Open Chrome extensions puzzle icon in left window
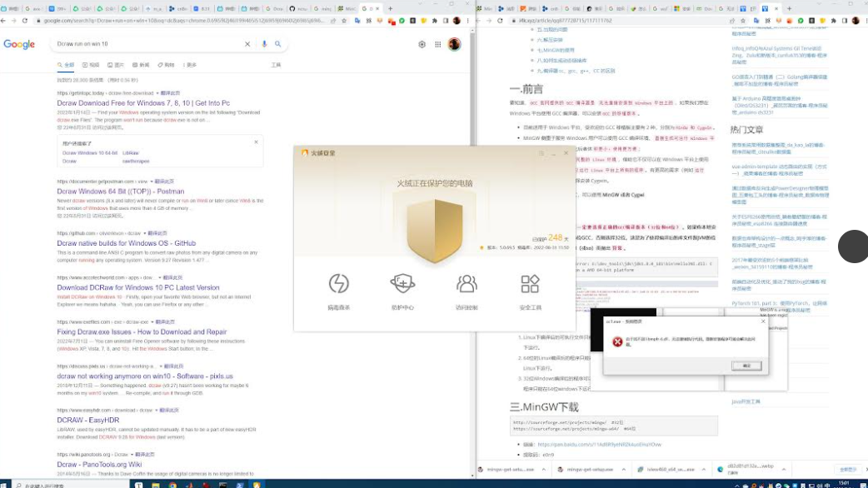Viewport: 868px width, 488px height. click(435, 21)
